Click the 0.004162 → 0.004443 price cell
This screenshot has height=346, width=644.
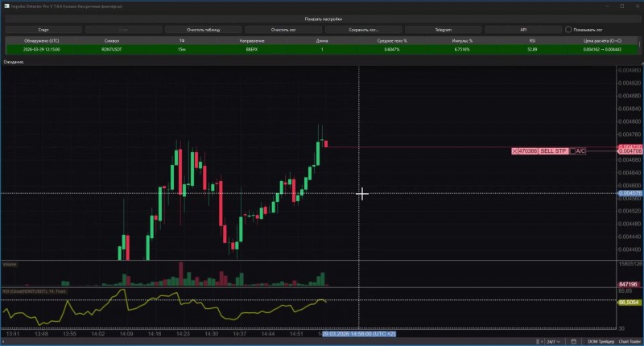tap(602, 49)
